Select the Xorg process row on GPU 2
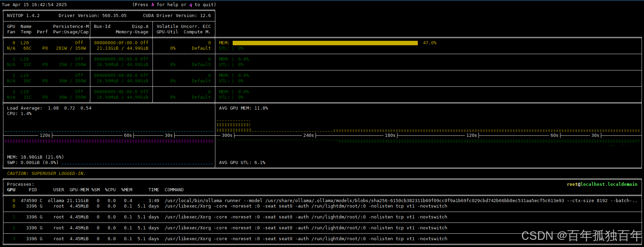The width and height of the screenshot is (644, 247). (322, 228)
